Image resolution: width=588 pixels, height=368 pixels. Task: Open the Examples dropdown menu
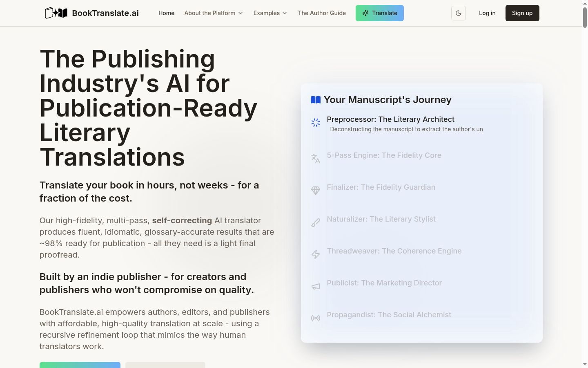pos(270,13)
